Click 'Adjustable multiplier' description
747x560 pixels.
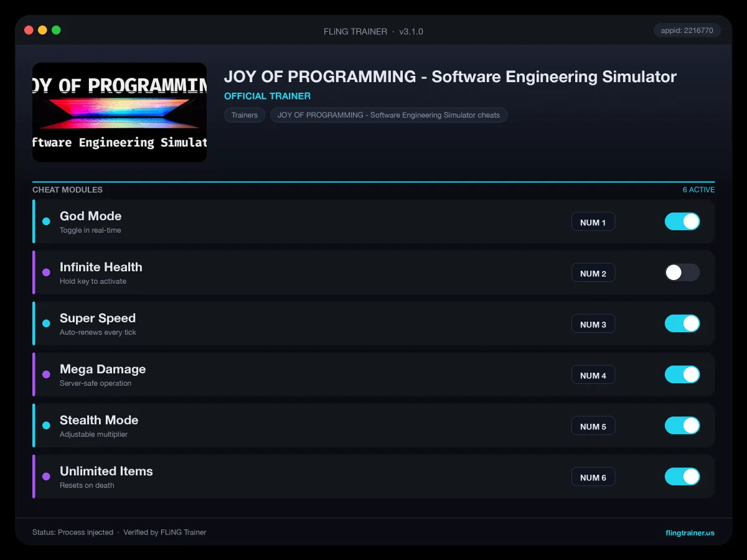93,434
